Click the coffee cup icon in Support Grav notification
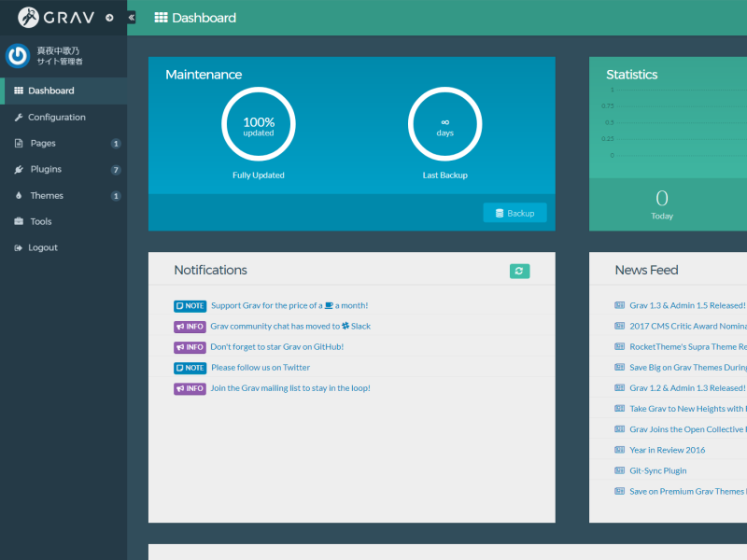747x560 pixels. pos(329,306)
